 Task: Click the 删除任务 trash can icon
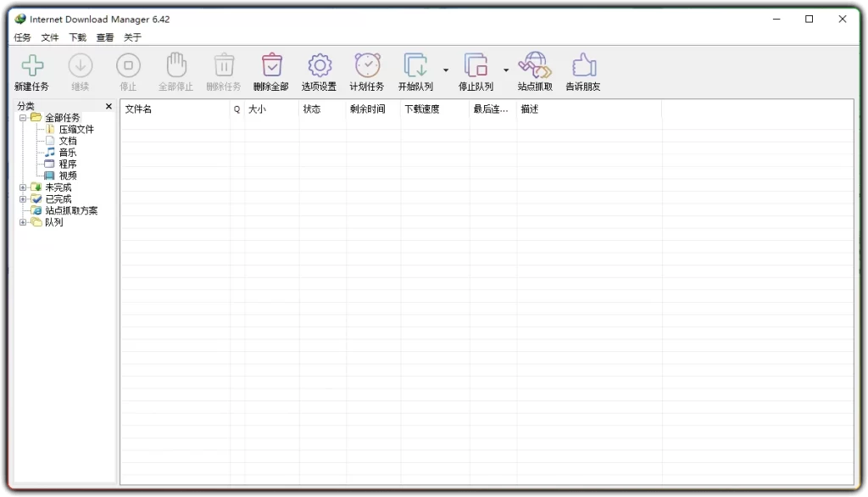coord(224,65)
